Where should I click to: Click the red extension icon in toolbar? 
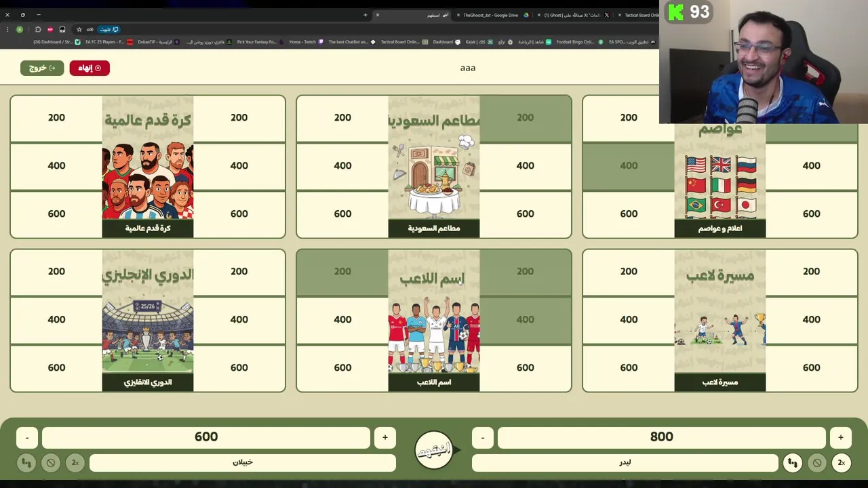(x=50, y=29)
